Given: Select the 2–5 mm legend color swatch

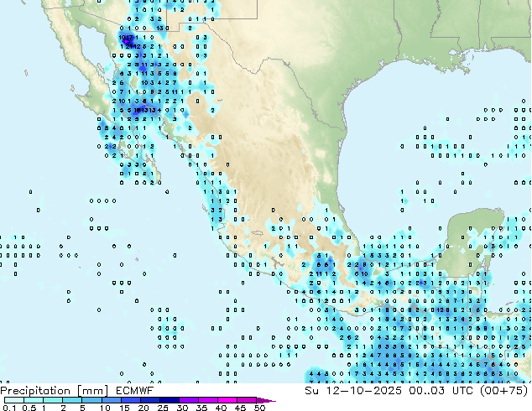Looking at the screenshot, I should point(72,400).
